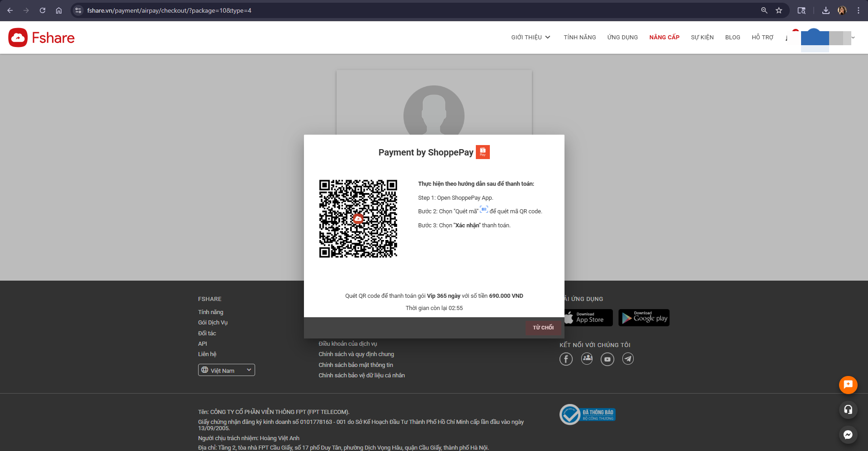Go back to the previous browser page
This screenshot has height=451, width=868.
(10, 10)
